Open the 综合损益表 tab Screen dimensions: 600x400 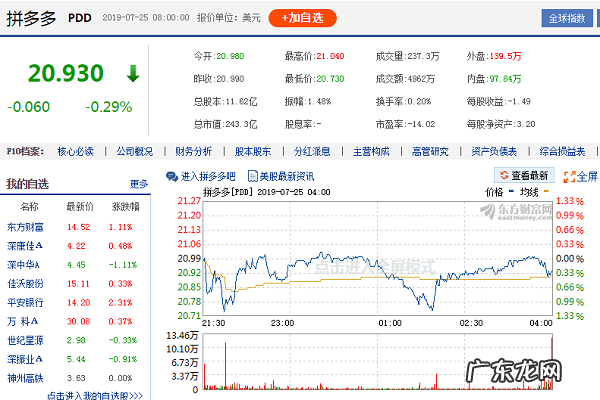tap(561, 152)
